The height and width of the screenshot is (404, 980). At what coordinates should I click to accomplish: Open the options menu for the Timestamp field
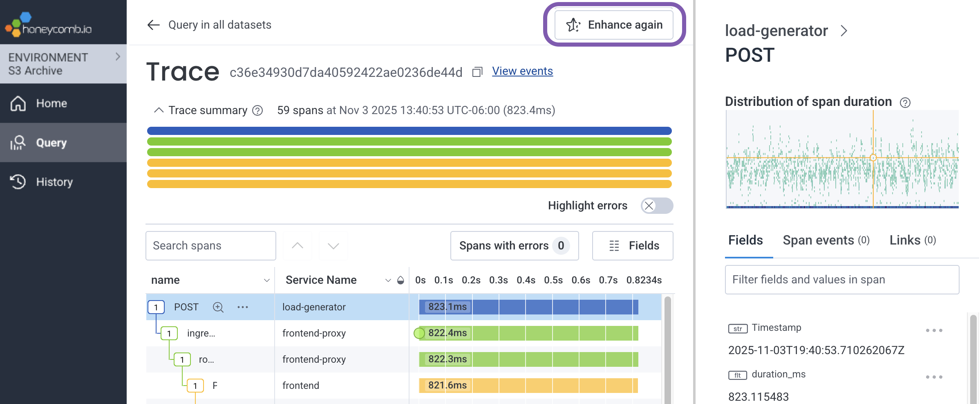[x=934, y=330]
